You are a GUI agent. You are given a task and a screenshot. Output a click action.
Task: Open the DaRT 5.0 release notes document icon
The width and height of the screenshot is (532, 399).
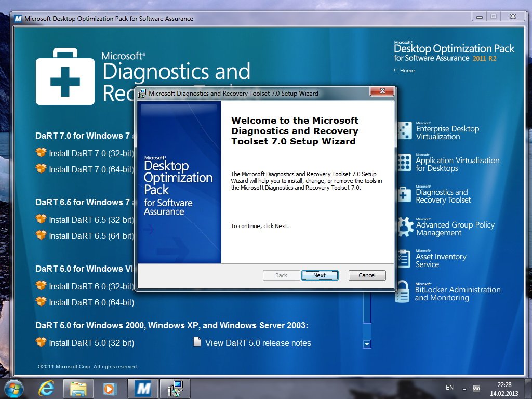click(197, 342)
